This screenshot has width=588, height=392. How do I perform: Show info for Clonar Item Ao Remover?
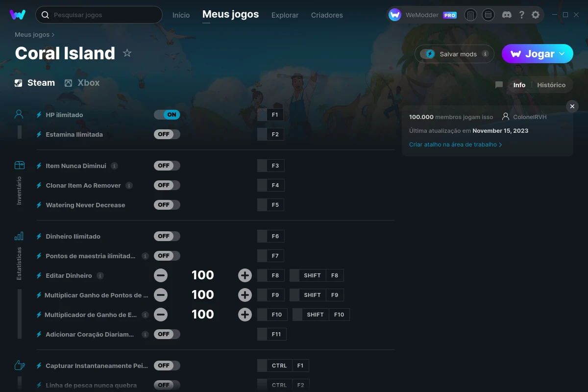pos(129,185)
